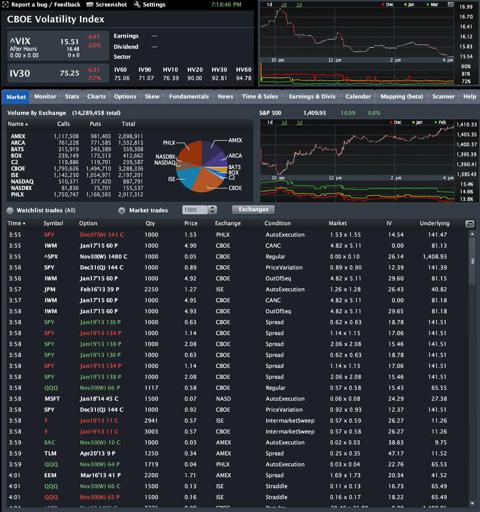The image size is (480, 512).
Task: Select the ^SPX Nov30(W) 1480 C trade
Action: (237, 257)
